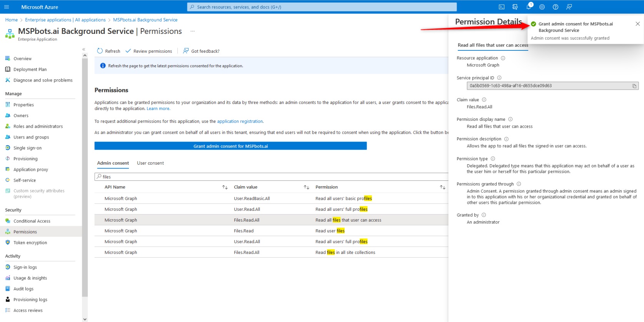Switch to the User consent tab
This screenshot has height=322, width=644.
(150, 163)
